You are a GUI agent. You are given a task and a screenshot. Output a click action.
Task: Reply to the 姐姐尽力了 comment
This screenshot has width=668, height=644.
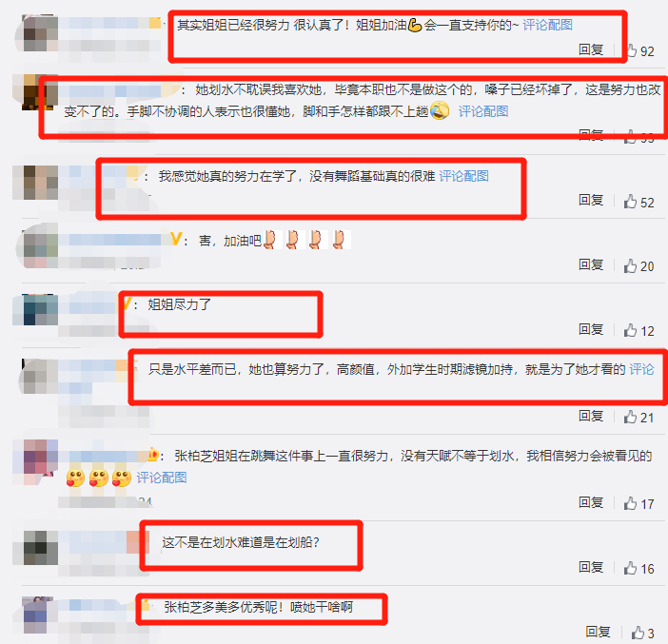tap(591, 329)
